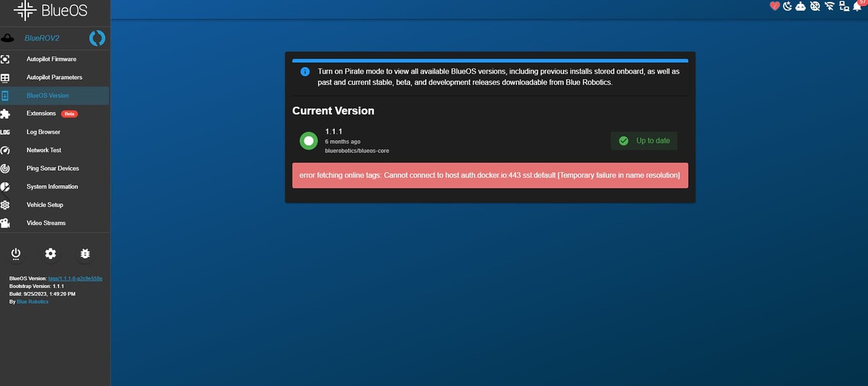Click the blue circular BlueROV2 status icon
Viewport: 868px width, 386px height.
coord(97,38)
